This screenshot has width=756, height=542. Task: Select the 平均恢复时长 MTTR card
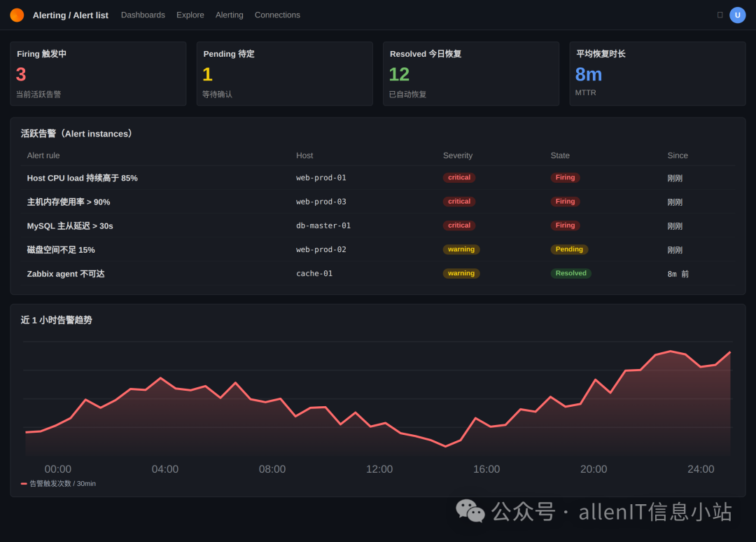click(x=657, y=74)
